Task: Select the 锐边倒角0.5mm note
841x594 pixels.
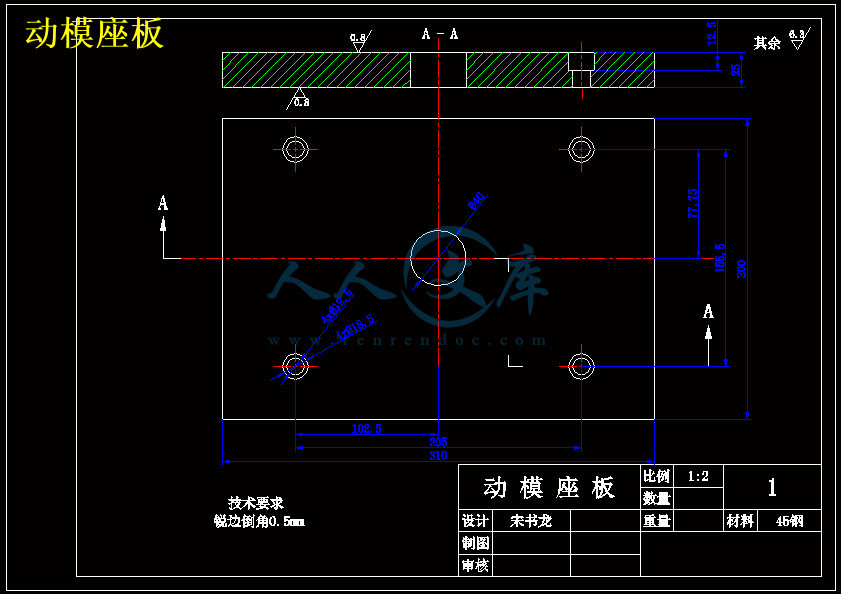Action: (x=259, y=521)
